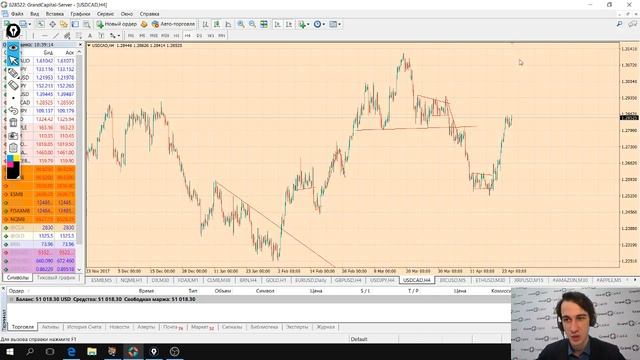Screen dimensions: 640x360
Task: Tile chart windows with grid icon
Action: click(264, 24)
